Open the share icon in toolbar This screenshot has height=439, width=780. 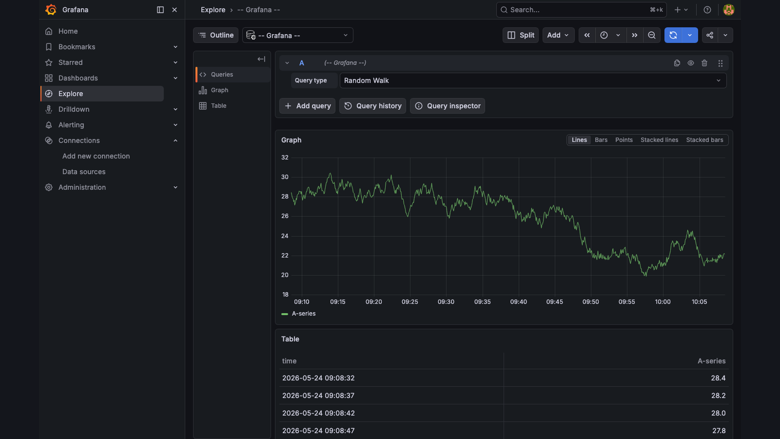click(710, 35)
